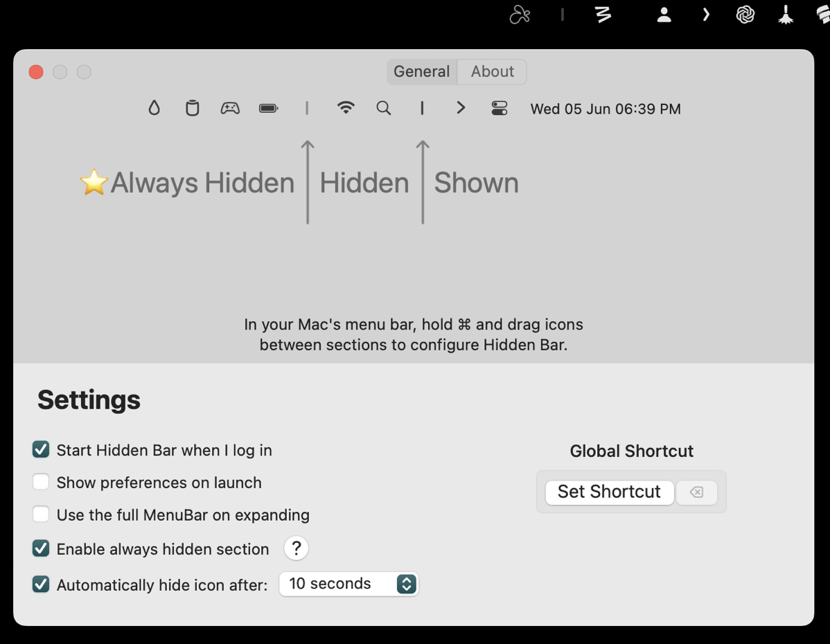Disable Start Hidden Bar when I log in

point(41,450)
